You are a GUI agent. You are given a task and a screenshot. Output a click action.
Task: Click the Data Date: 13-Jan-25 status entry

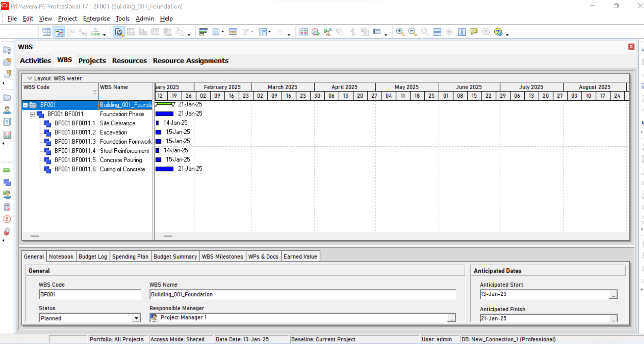242,339
